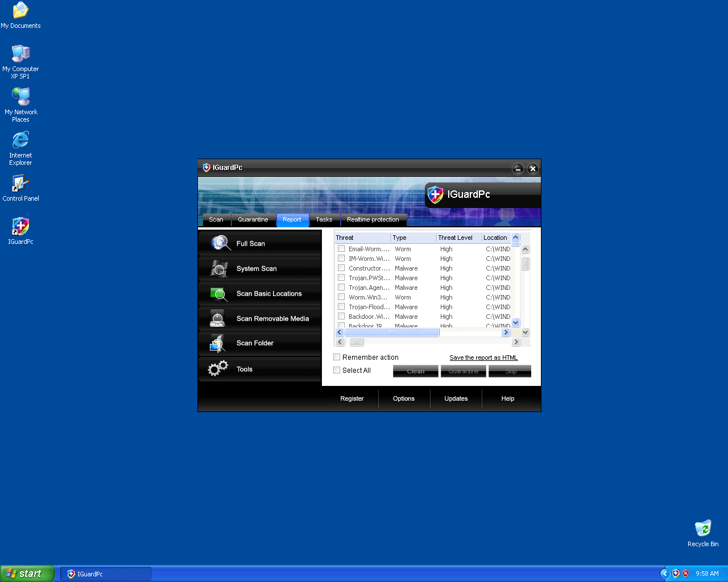
Task: Open the Recycle Bin on desktop
Action: pyautogui.click(x=703, y=529)
